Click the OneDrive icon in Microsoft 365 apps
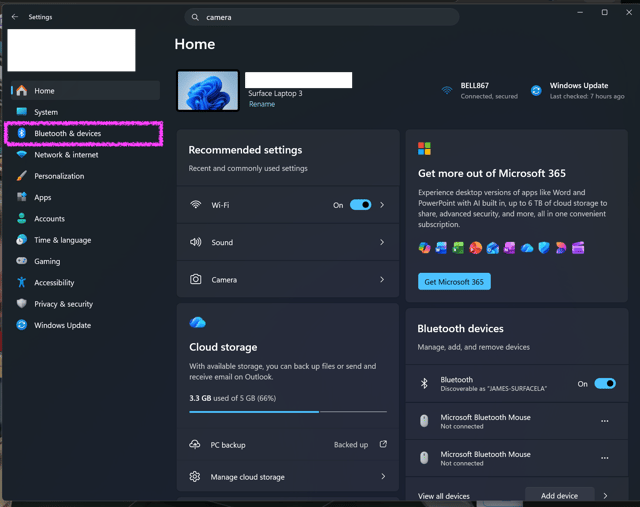This screenshot has width=640, height=507. [x=527, y=248]
